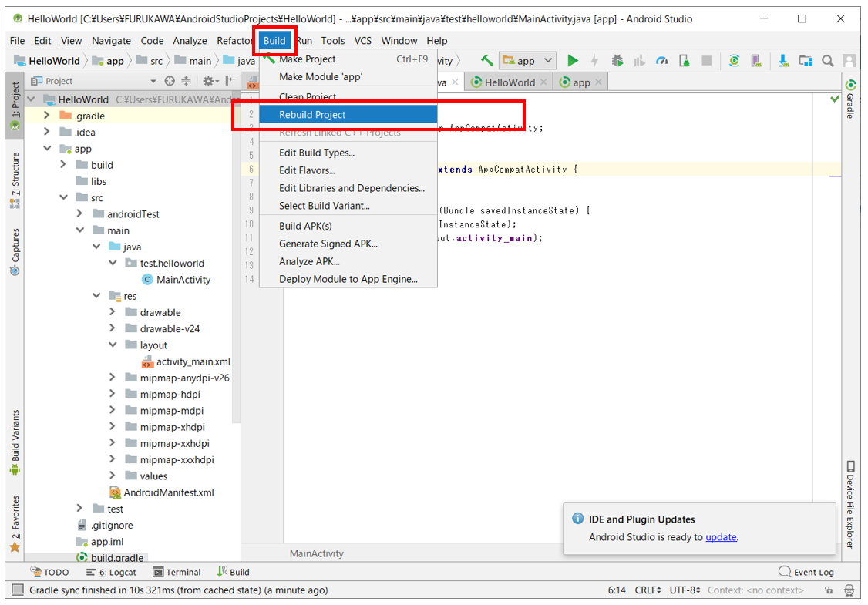
Task: Toggle the 1: Project side panel
Action: click(x=15, y=105)
